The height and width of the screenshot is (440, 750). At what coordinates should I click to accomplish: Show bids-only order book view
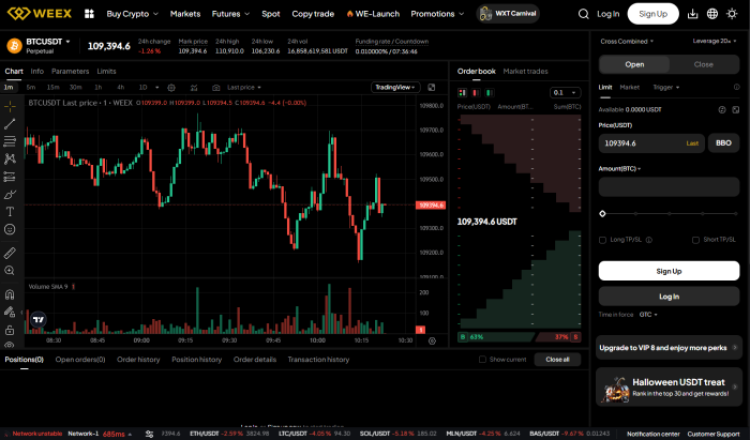[488, 92]
